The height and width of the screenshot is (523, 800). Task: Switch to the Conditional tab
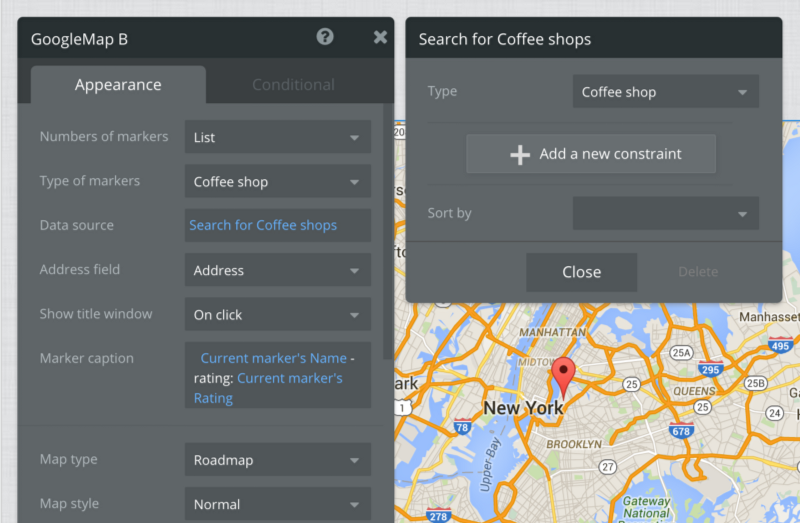click(293, 85)
